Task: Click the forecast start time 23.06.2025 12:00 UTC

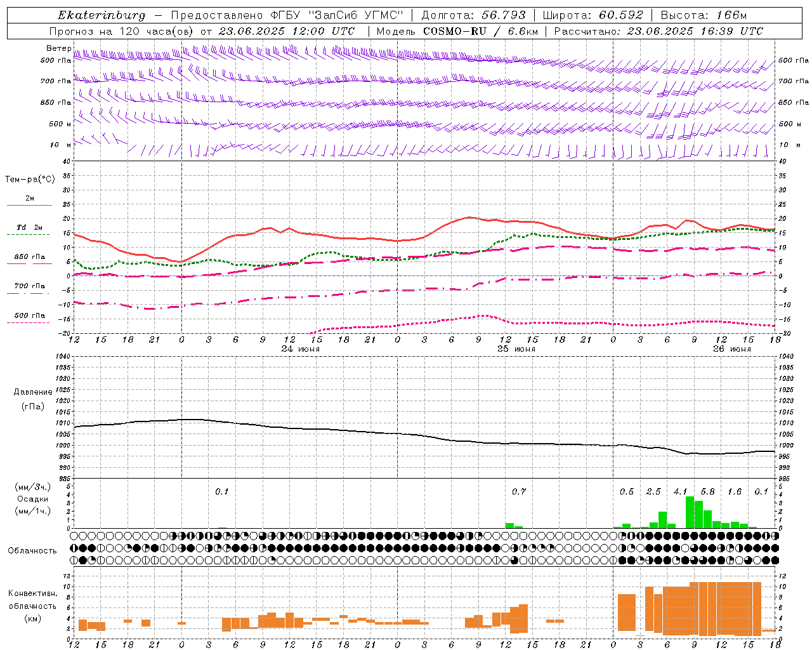Action: pos(287,31)
